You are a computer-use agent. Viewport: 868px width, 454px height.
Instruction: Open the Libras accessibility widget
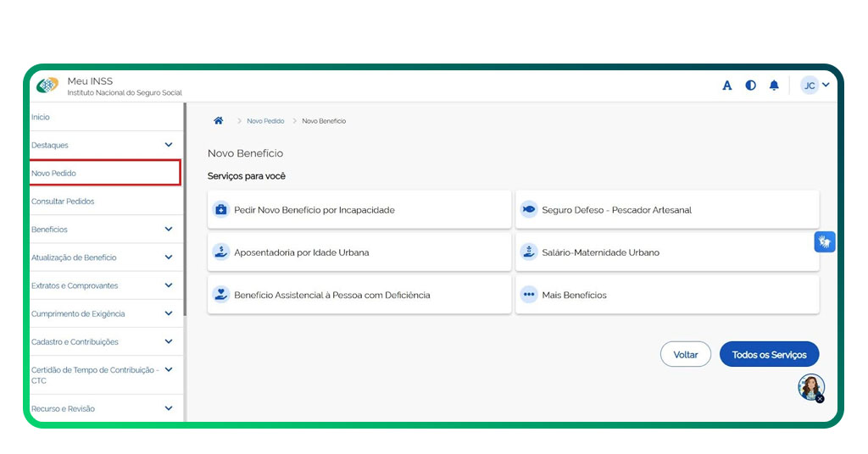point(825,241)
